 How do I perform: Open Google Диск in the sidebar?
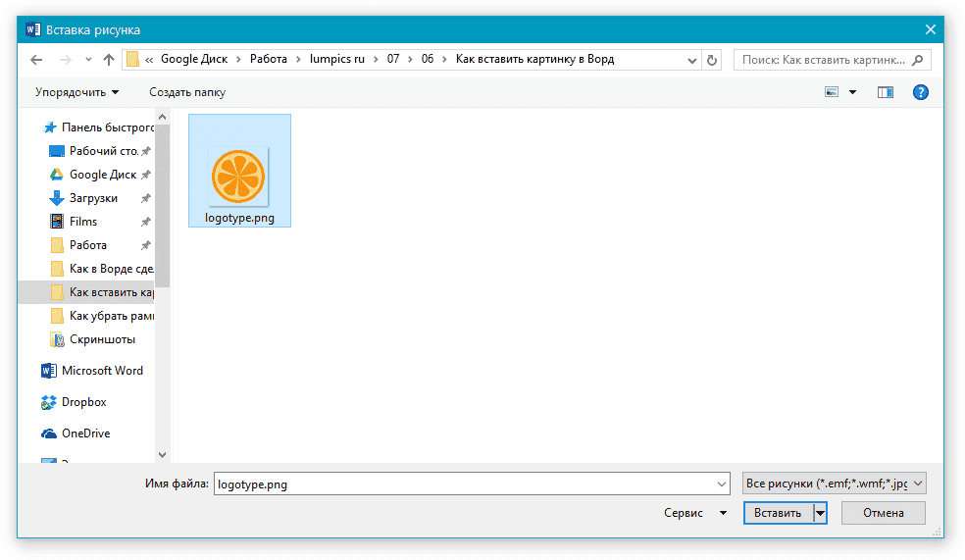click(x=100, y=175)
